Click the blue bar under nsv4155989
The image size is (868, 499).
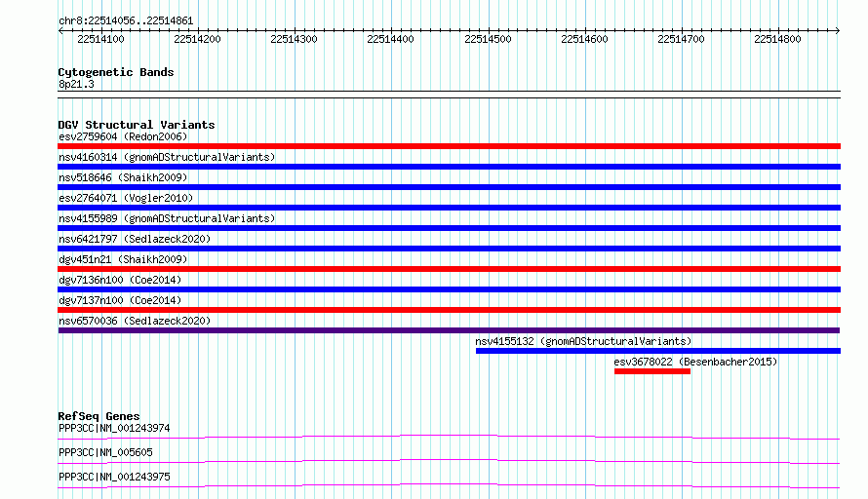[449, 228]
